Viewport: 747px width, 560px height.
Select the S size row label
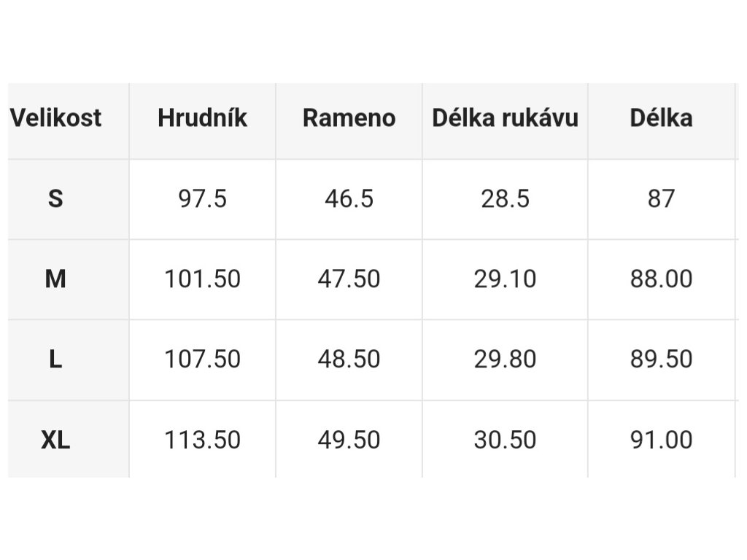55,198
